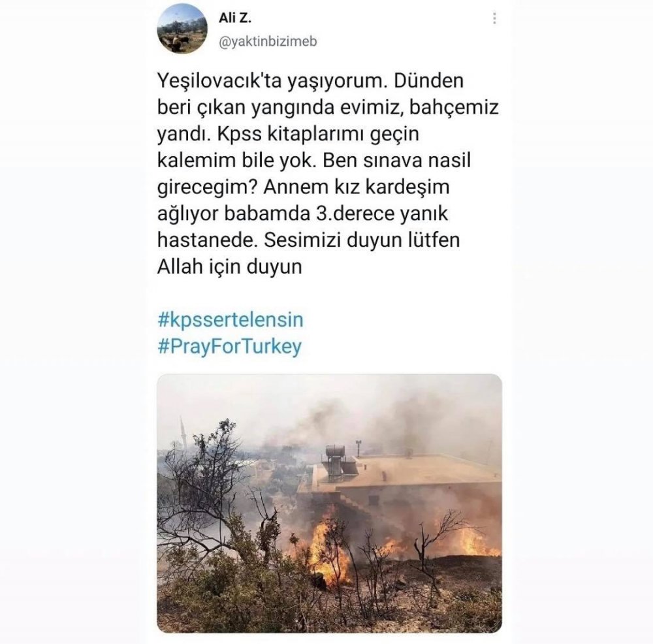Open the #PrayForTurkey hashtag
This screenshot has width=653, height=644.
(229, 347)
